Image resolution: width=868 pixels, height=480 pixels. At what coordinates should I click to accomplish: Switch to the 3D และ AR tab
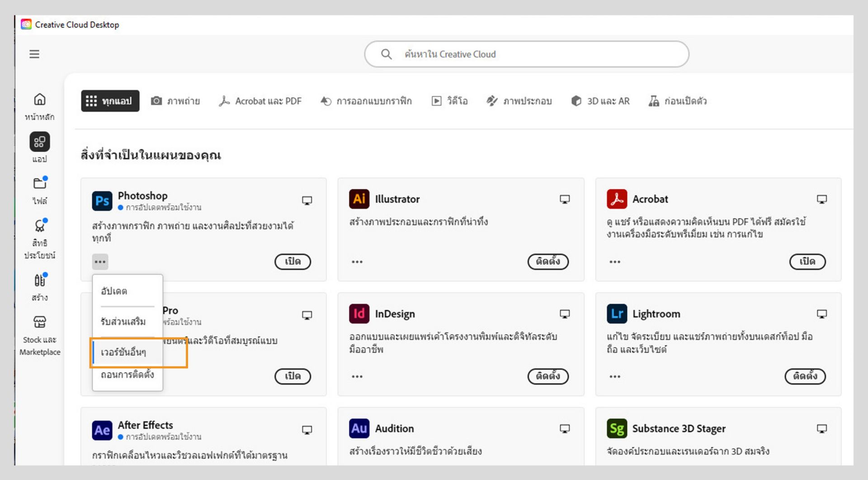pyautogui.click(x=600, y=101)
